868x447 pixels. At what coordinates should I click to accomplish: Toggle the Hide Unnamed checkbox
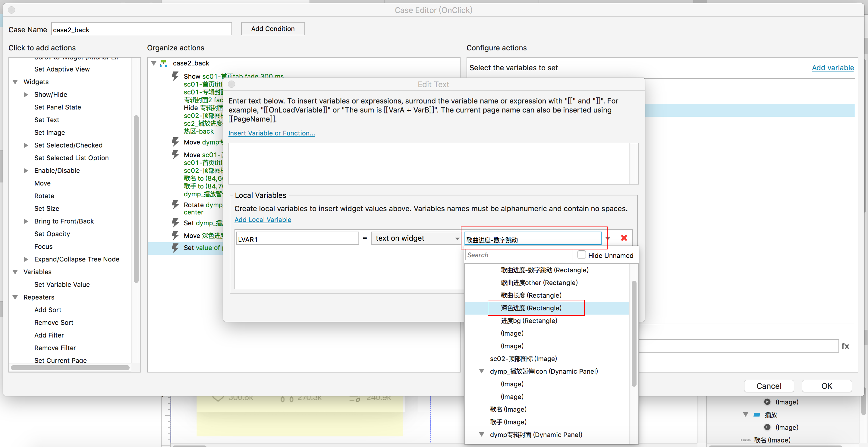coord(581,255)
